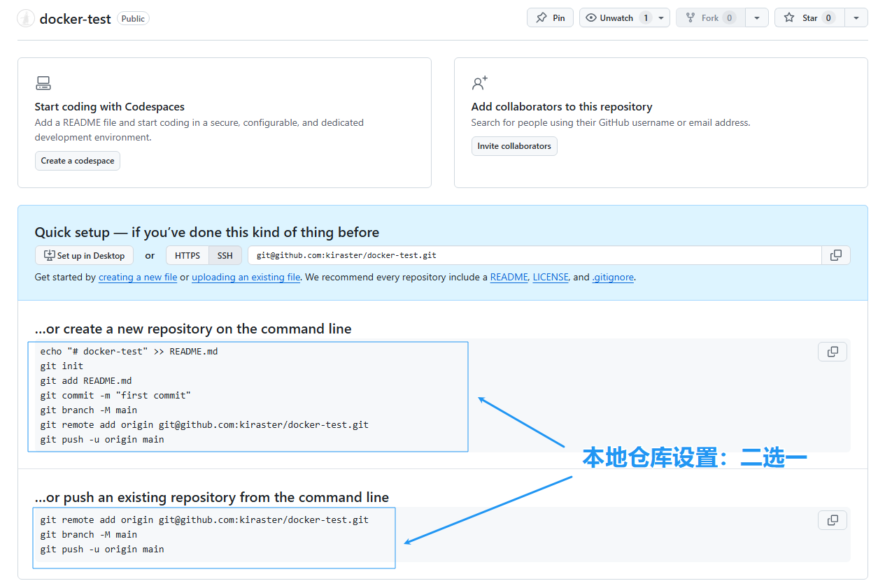885x588 pixels.
Task: Click the Star count badge
Action: point(829,17)
